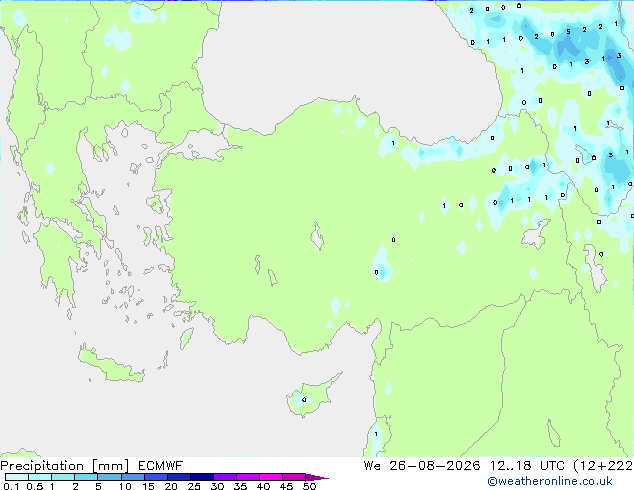Click the '40' legend tick label

pos(264,486)
